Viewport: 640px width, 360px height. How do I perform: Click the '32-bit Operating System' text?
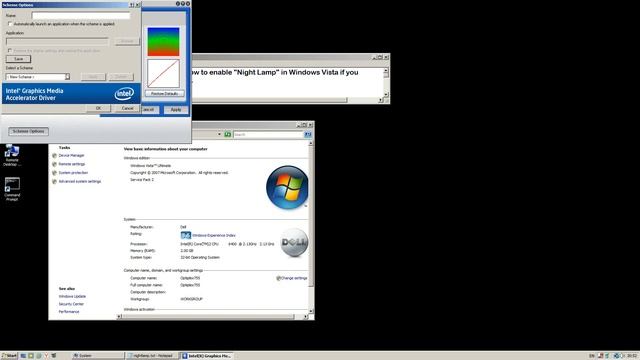(x=200, y=258)
